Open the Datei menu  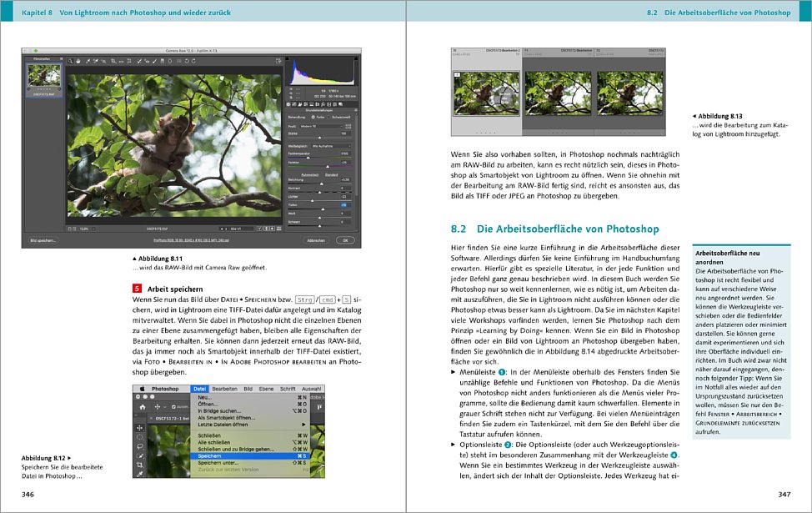click(200, 389)
